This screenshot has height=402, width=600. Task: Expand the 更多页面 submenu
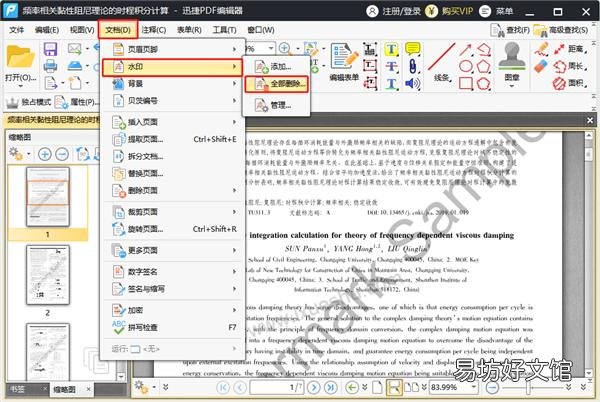[173, 251]
